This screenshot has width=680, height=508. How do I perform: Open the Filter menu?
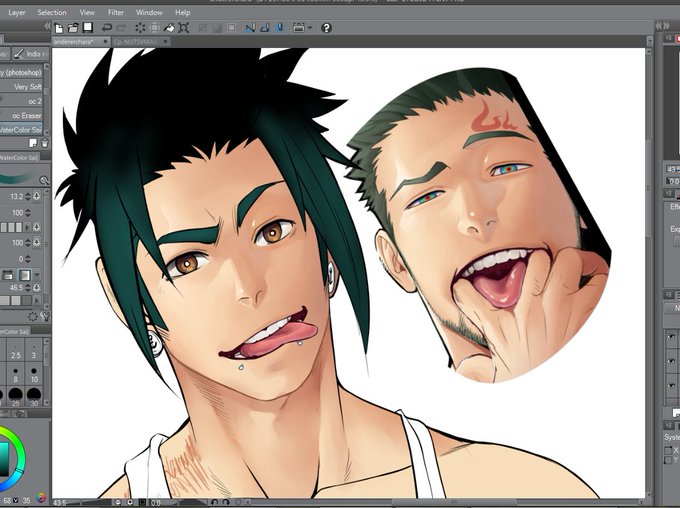pyautogui.click(x=116, y=13)
